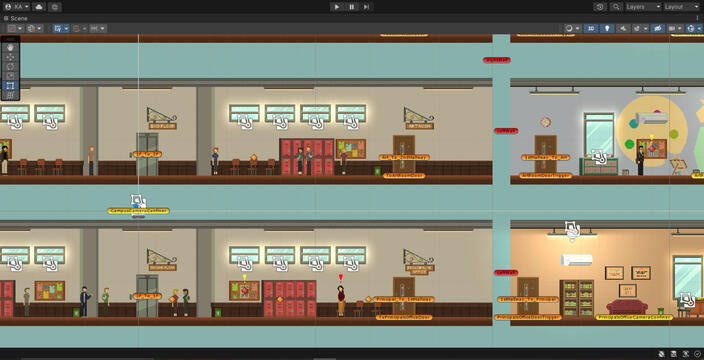This screenshot has height=360, width=704.
Task: Start Play mode
Action: [337, 7]
